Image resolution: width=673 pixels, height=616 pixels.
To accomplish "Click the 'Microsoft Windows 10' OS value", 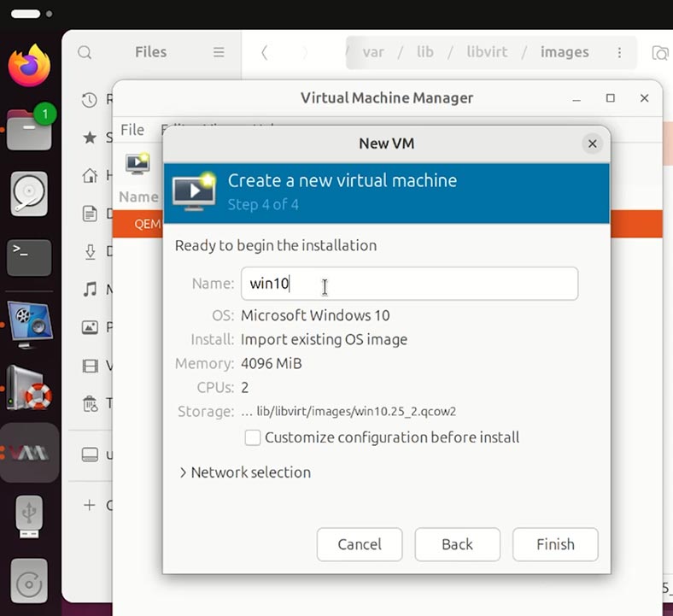I will coord(315,315).
